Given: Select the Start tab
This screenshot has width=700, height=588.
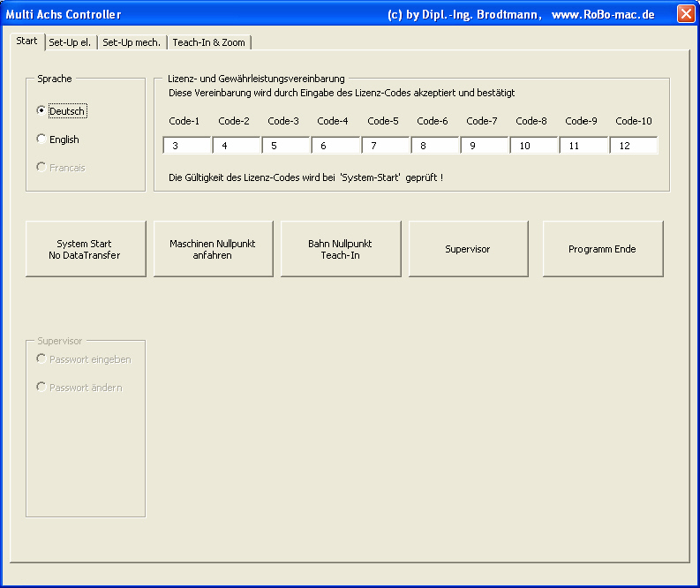Looking at the screenshot, I should [26, 41].
